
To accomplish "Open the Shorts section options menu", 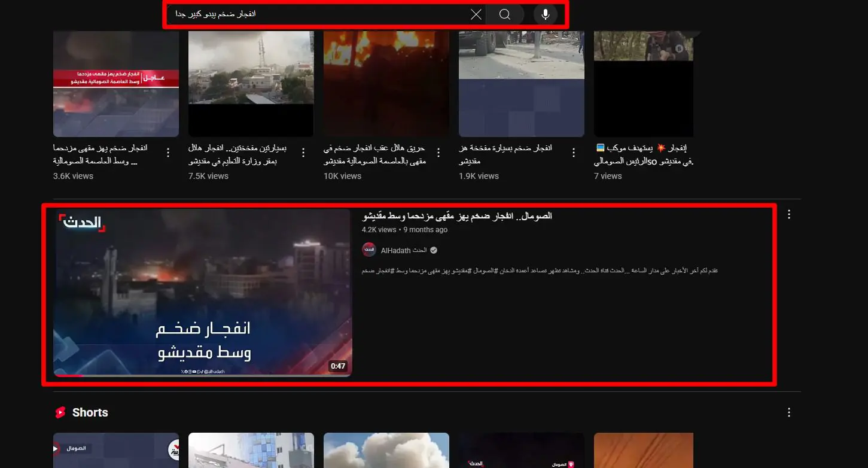I will (789, 412).
